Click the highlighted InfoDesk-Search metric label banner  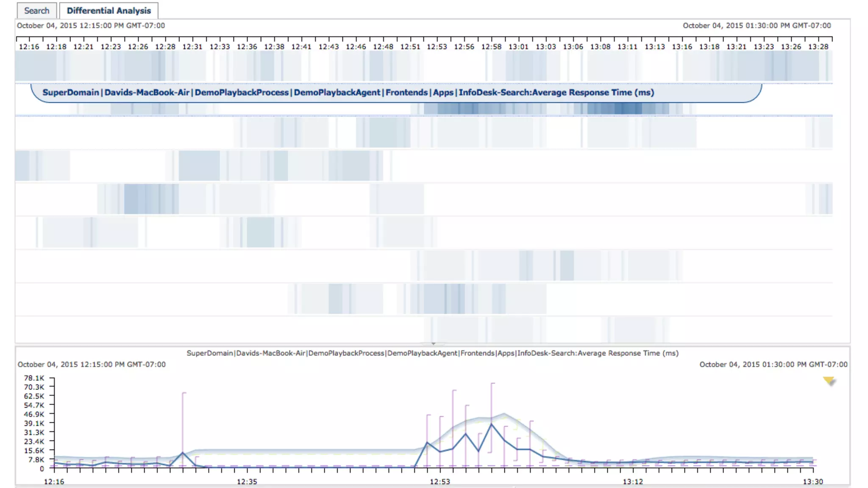(348, 92)
